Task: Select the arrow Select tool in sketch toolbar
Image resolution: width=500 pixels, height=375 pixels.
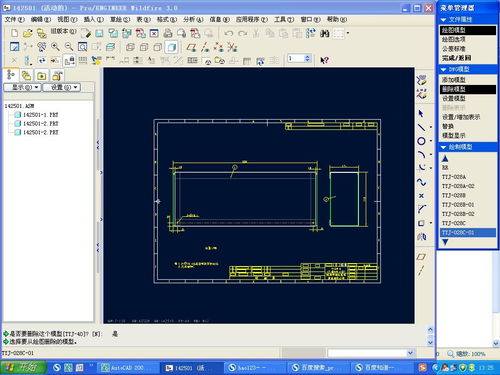Action: [421, 113]
